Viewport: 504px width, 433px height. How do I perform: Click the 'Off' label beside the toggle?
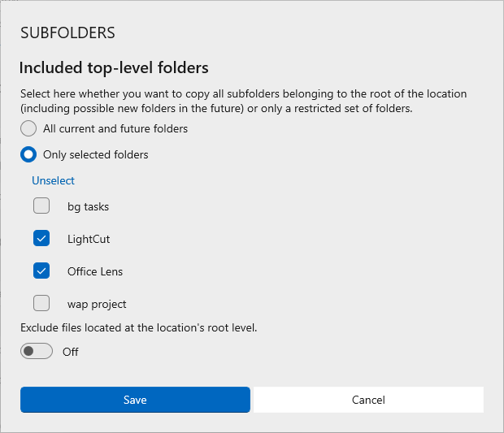(71, 352)
